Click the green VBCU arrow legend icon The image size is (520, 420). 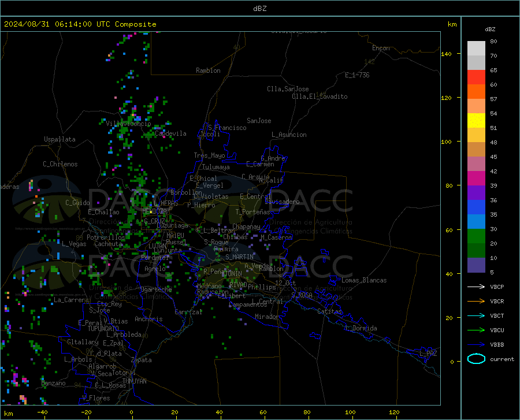(x=476, y=330)
